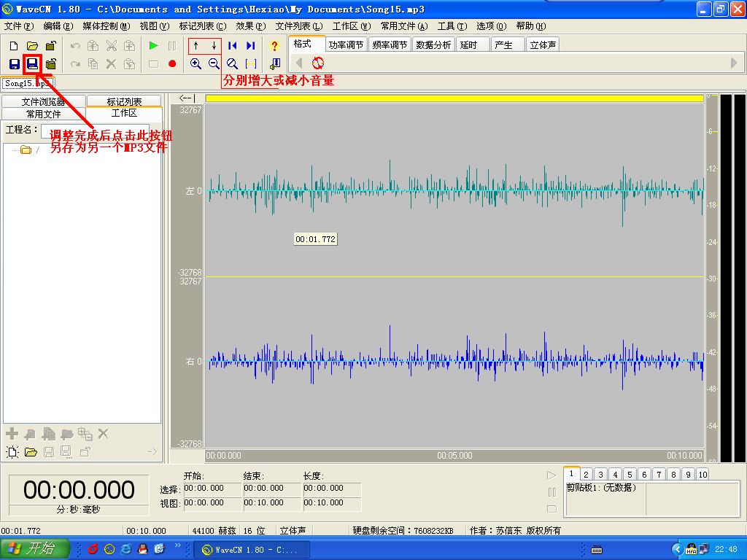The width and height of the screenshot is (747, 560).
Task: Switch to the 功率调节 tab
Action: pyautogui.click(x=346, y=44)
